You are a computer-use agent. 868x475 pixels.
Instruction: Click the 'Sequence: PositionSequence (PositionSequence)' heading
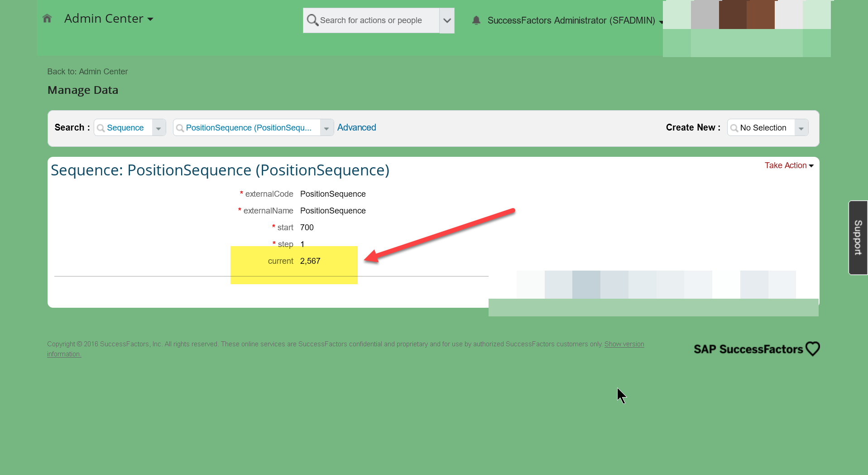pyautogui.click(x=220, y=170)
